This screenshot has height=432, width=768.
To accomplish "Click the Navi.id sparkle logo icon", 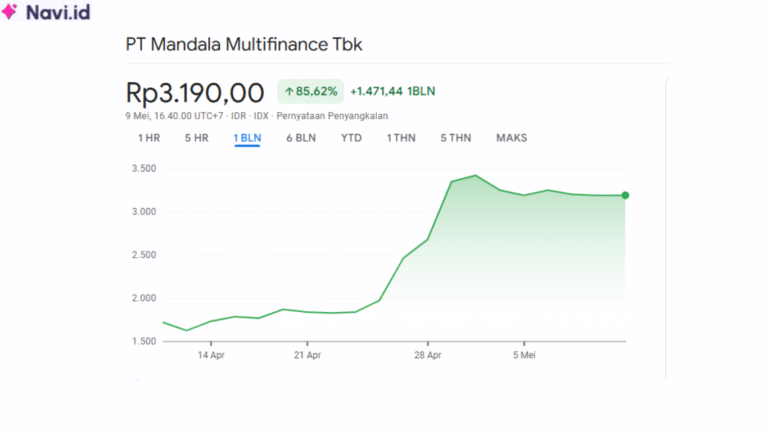I will click(x=11, y=13).
